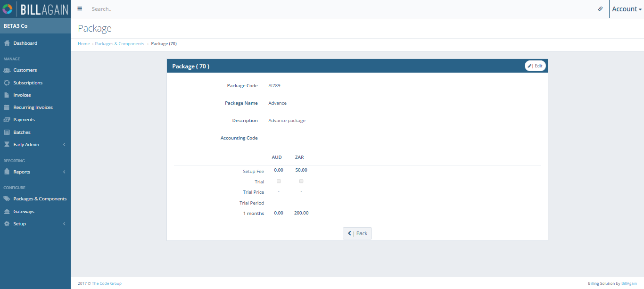Click the Gateways bank icon
Screen dimensions: 644x289
coord(7,212)
